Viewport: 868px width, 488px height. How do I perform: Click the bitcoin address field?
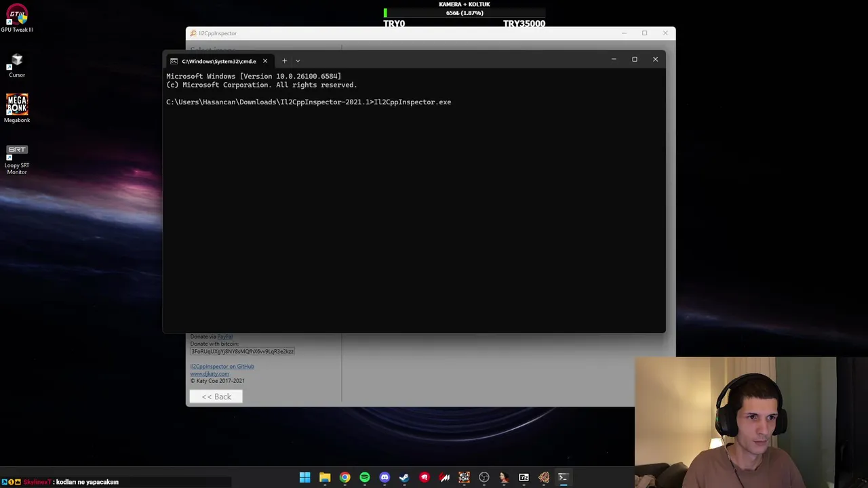coord(242,351)
